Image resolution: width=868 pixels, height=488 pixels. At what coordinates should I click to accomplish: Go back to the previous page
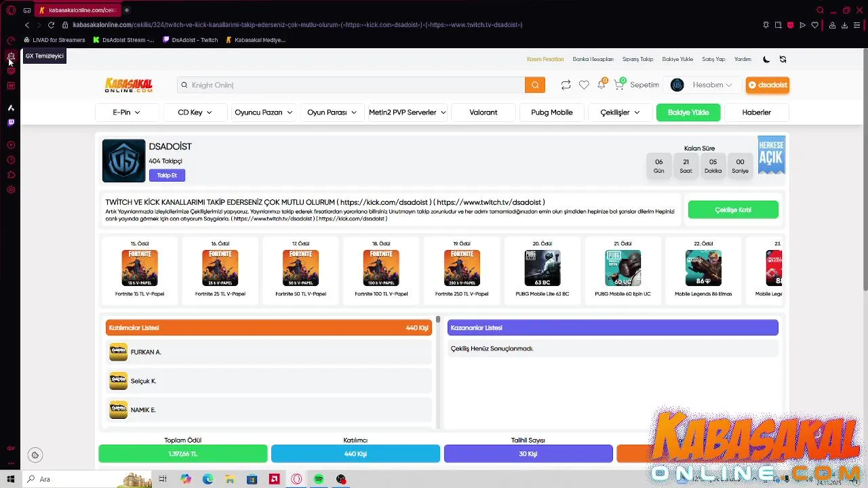(x=26, y=25)
